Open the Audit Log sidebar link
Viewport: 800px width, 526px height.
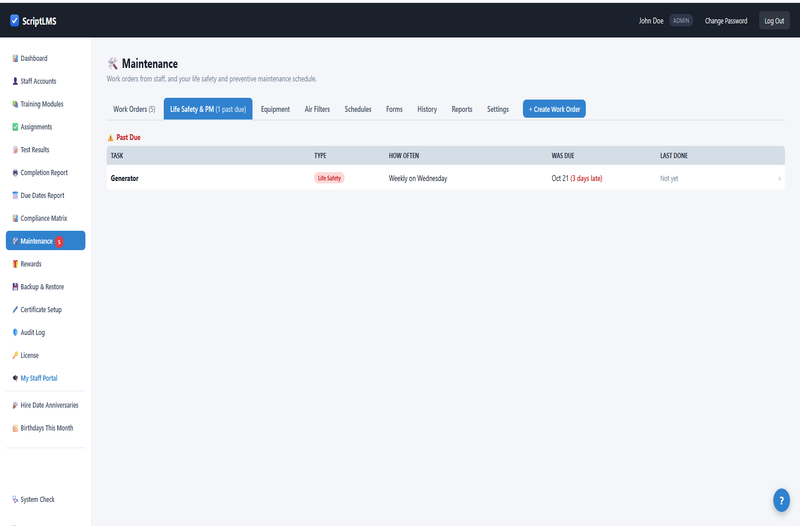coord(45,333)
